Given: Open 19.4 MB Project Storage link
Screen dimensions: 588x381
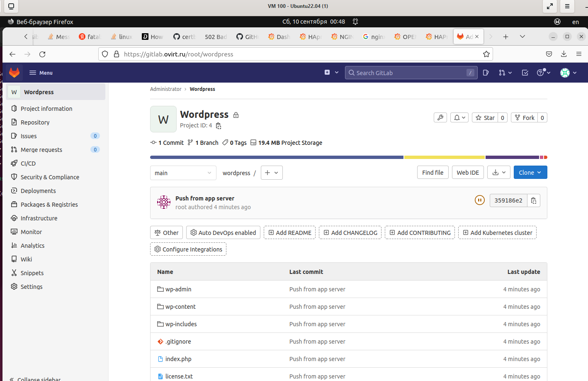Looking at the screenshot, I should pyautogui.click(x=286, y=143).
